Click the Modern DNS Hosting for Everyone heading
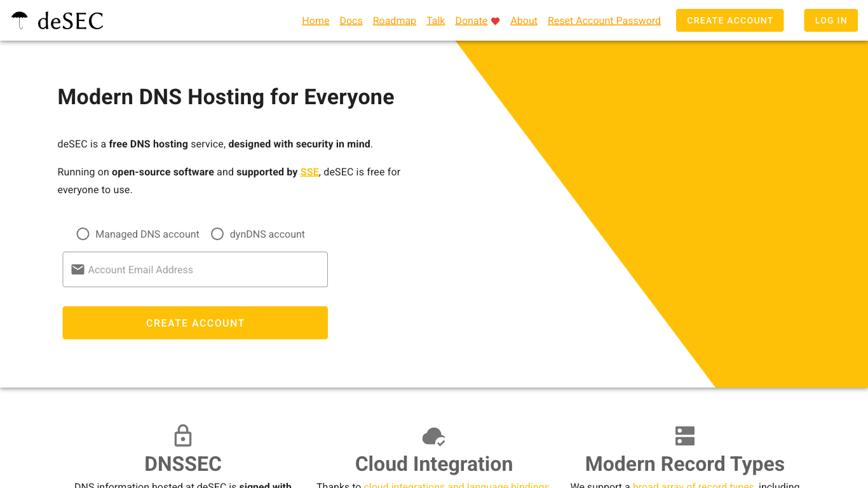The image size is (868, 488). point(226,97)
